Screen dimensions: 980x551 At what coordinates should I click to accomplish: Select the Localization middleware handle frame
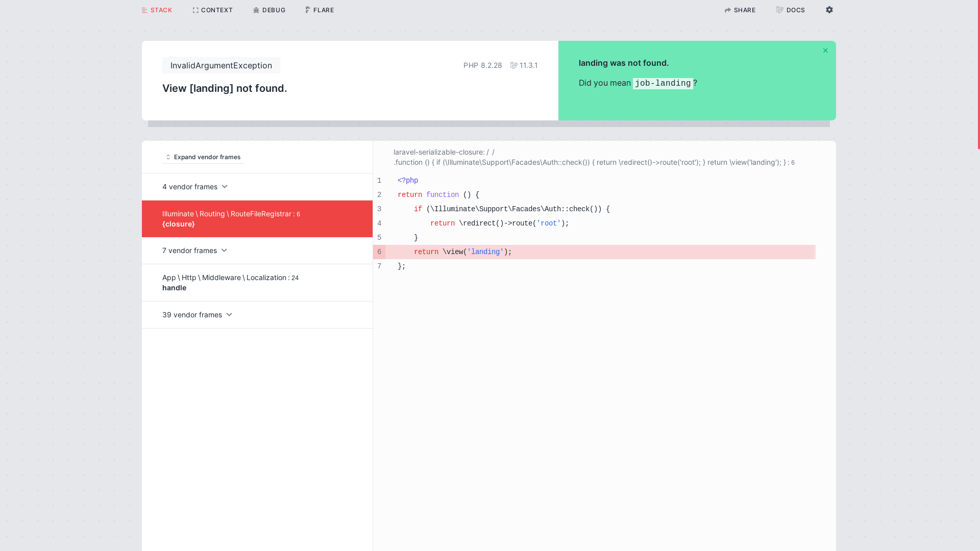(x=257, y=283)
